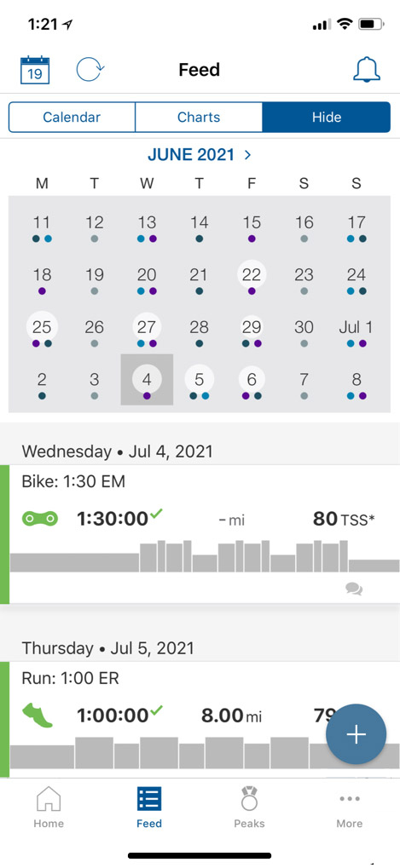Select the Feed tab in bottom bar
The image size is (400, 868).
(149, 808)
